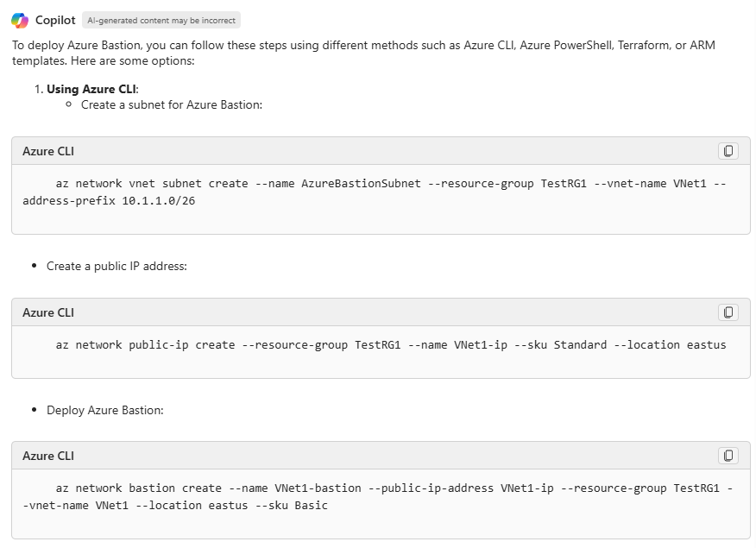Click the bold Using Azure CLI heading

[x=91, y=89]
